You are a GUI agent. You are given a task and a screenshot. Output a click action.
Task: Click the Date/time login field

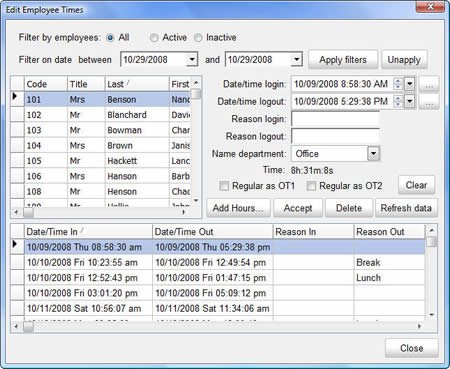click(343, 84)
